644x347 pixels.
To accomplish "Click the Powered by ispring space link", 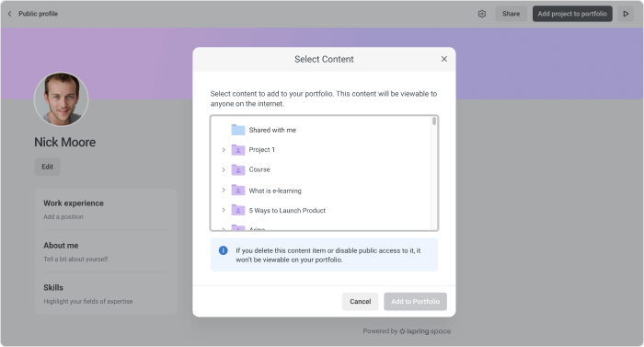I will coord(407,331).
